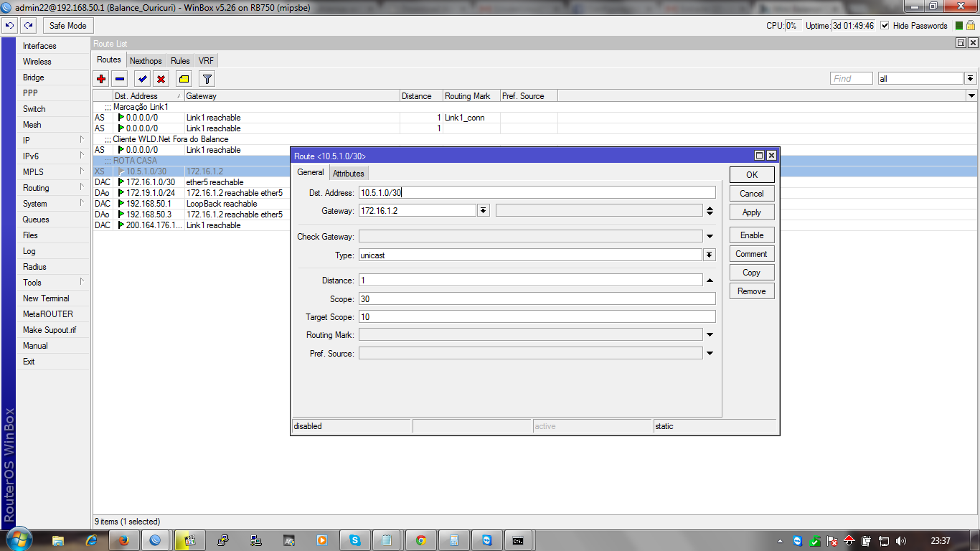
Task: Maximize the Route 10.5.1.0/30 dialog
Action: [760, 156]
